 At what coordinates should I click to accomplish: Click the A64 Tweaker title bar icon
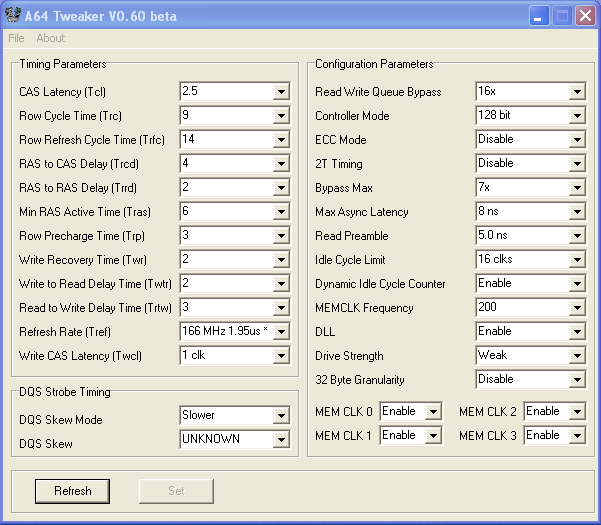[x=13, y=15]
